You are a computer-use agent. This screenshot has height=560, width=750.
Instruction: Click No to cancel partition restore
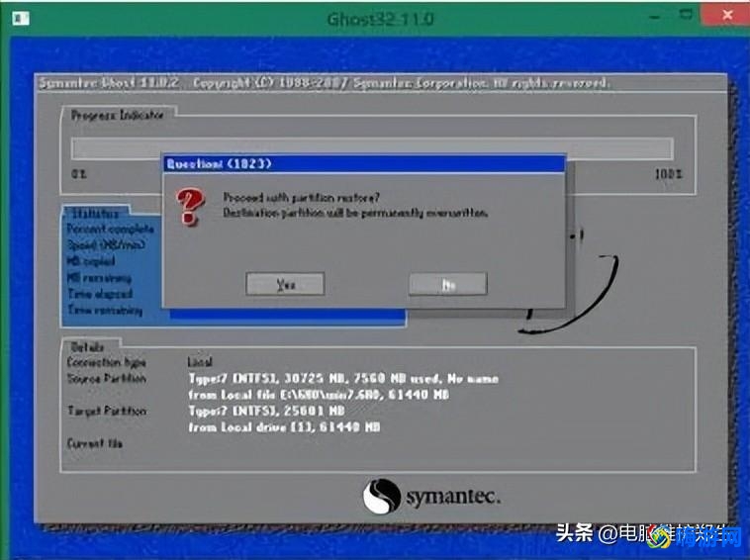[447, 284]
